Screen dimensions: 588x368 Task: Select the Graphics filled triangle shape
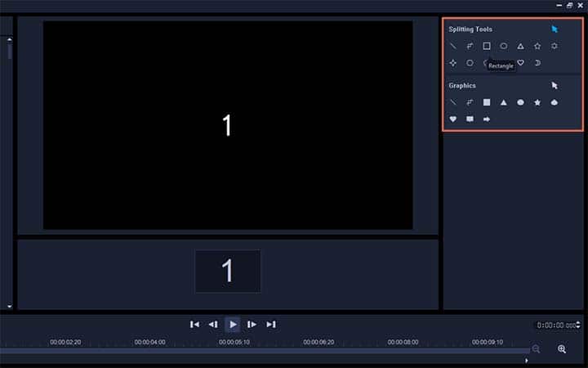pos(504,102)
